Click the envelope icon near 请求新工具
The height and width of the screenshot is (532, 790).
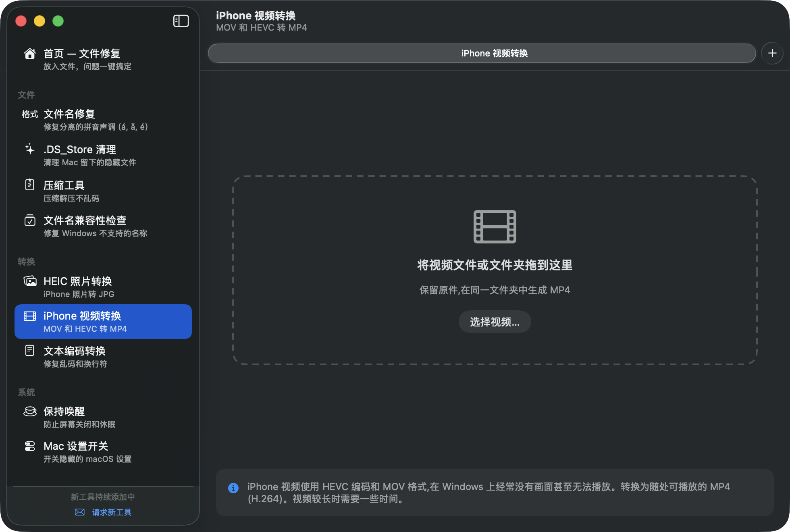coord(80,512)
